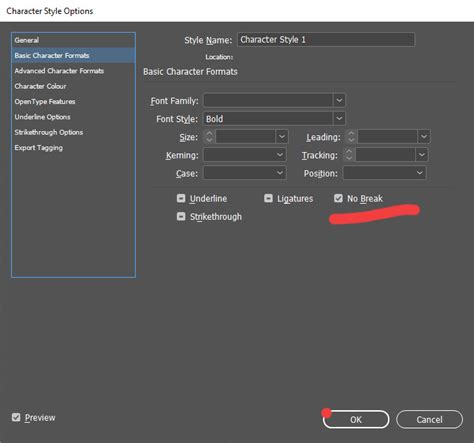Click the Size value field
The height and width of the screenshot is (443, 474).
pos(246,137)
